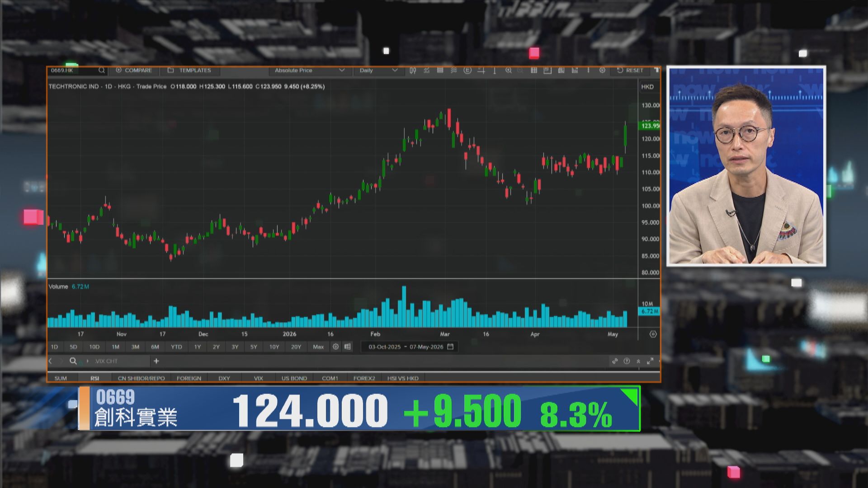Open chart settings gear in top toolbar
This screenshot has height=488, width=868.
pos(602,70)
